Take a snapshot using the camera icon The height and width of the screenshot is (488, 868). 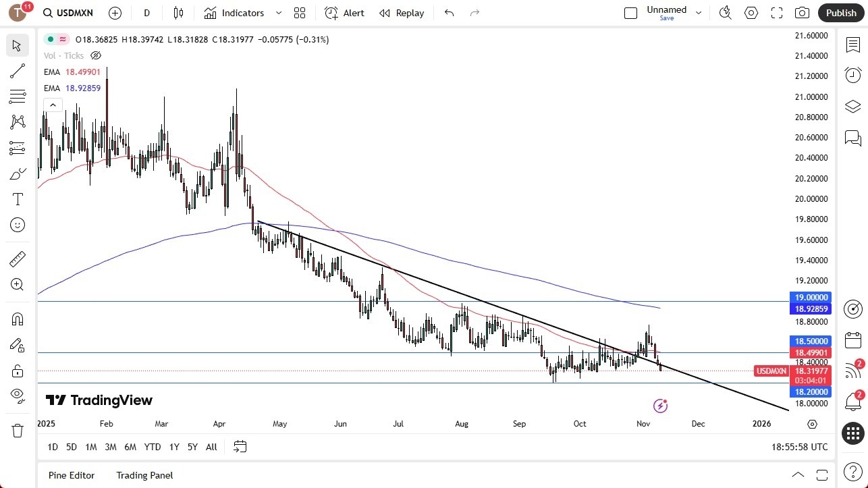pyautogui.click(x=802, y=12)
